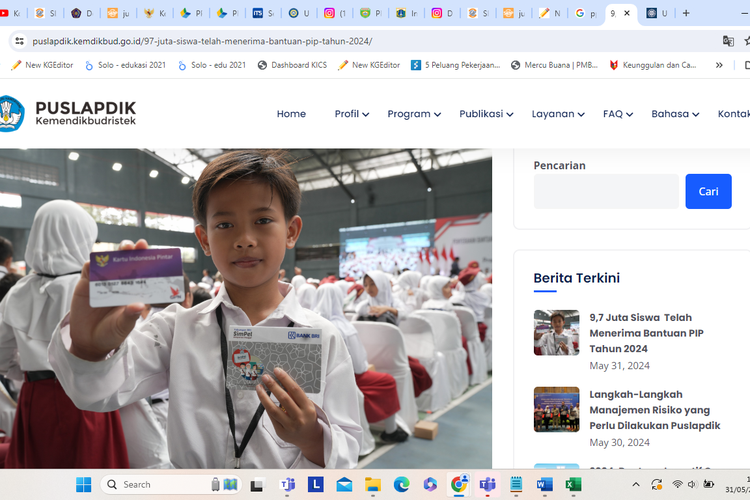Open the Publikasi dropdown menu
This screenshot has height=500, width=750.
click(x=486, y=114)
